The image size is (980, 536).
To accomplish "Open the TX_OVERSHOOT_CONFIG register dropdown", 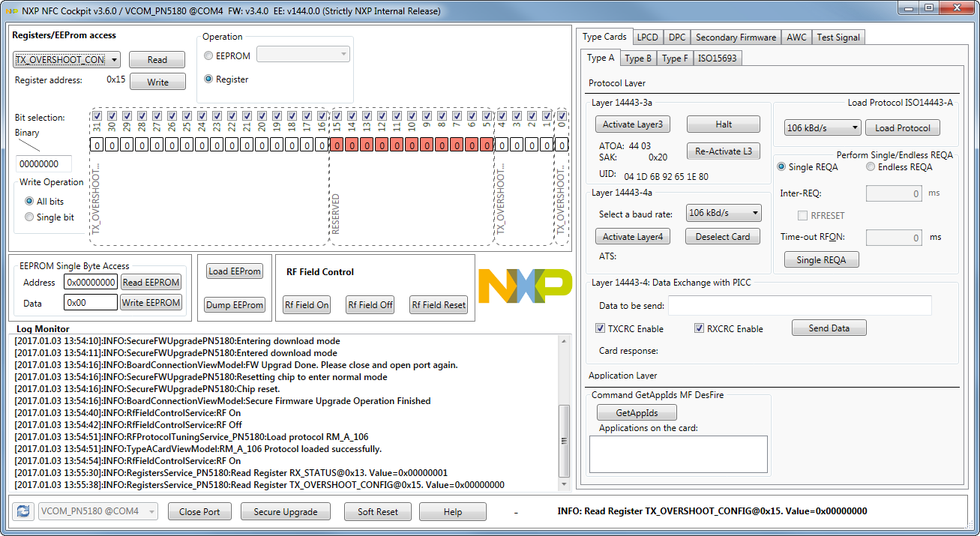I will tap(67, 60).
